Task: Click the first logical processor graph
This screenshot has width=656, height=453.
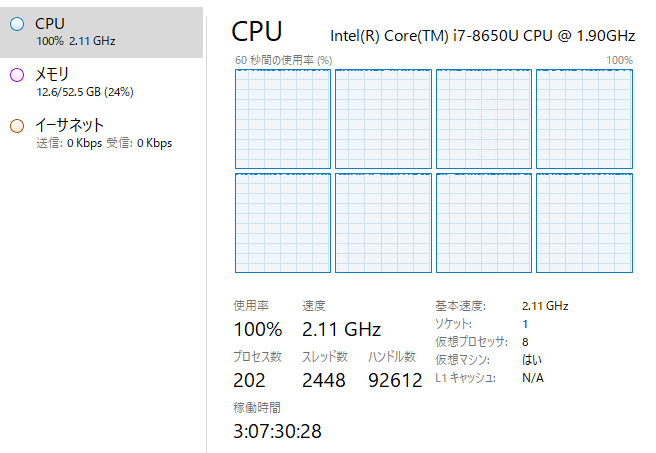Action: tap(283, 119)
